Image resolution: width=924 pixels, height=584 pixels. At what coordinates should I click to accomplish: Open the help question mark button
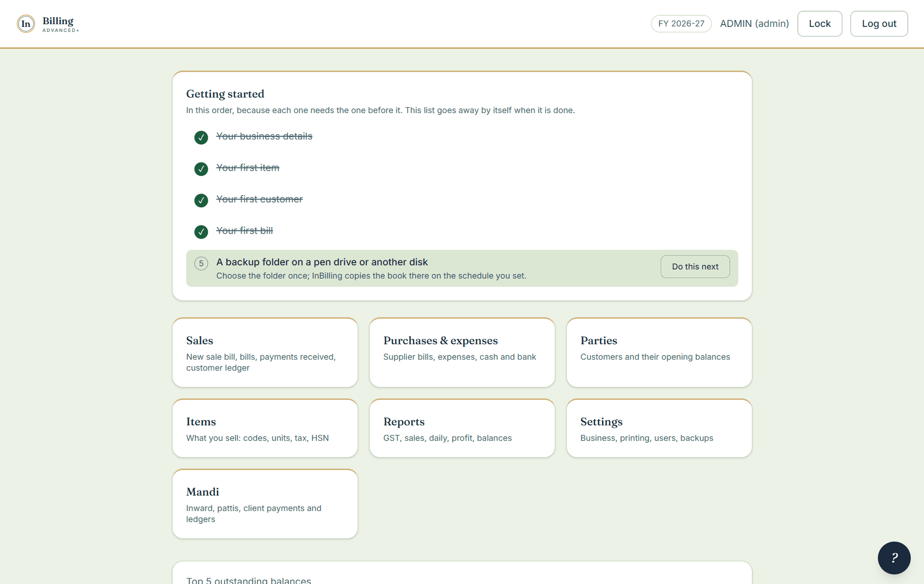point(894,558)
